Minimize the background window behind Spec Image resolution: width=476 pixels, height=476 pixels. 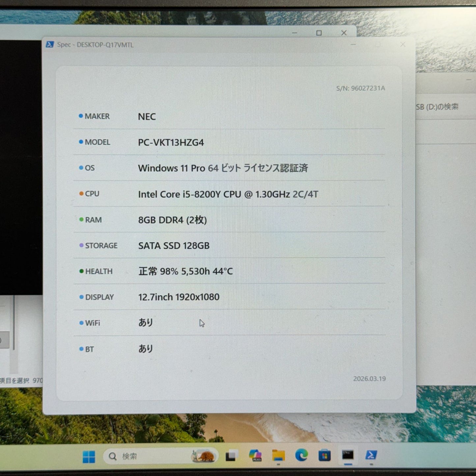click(294, 33)
